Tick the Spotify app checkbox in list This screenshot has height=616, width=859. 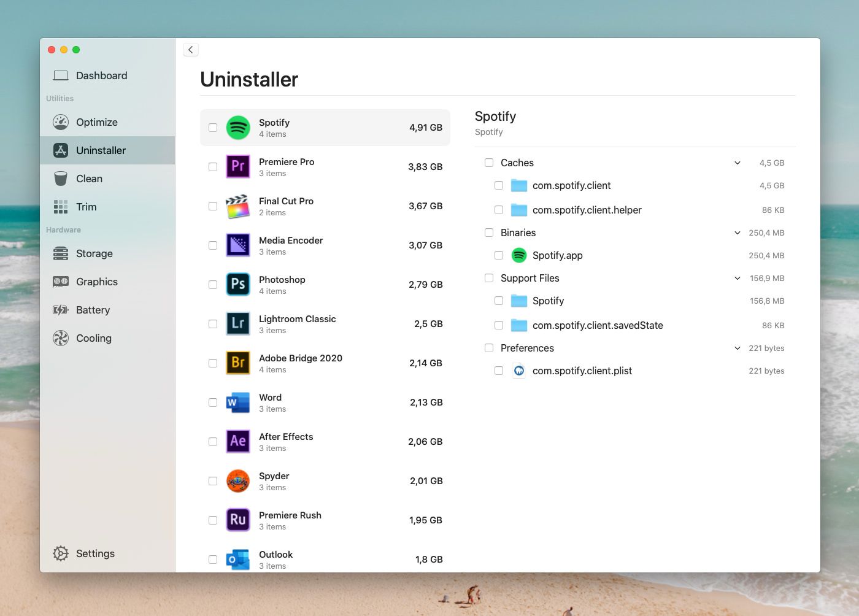pos(213,128)
